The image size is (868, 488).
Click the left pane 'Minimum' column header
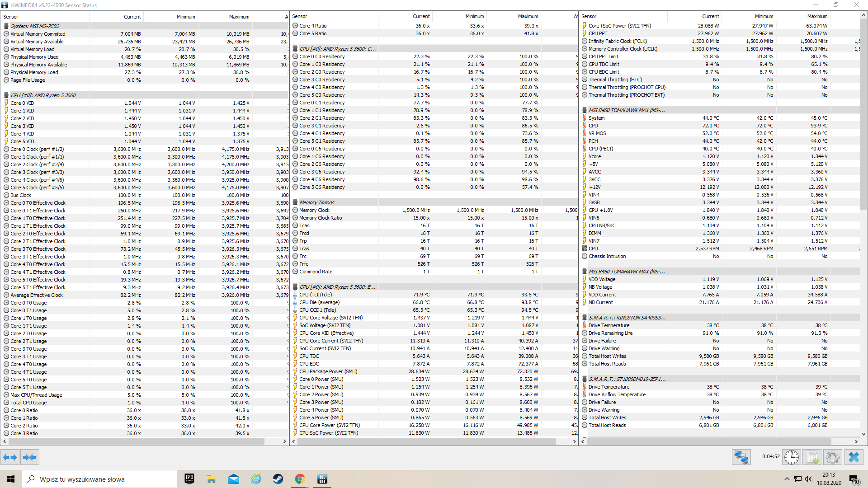[x=171, y=17]
